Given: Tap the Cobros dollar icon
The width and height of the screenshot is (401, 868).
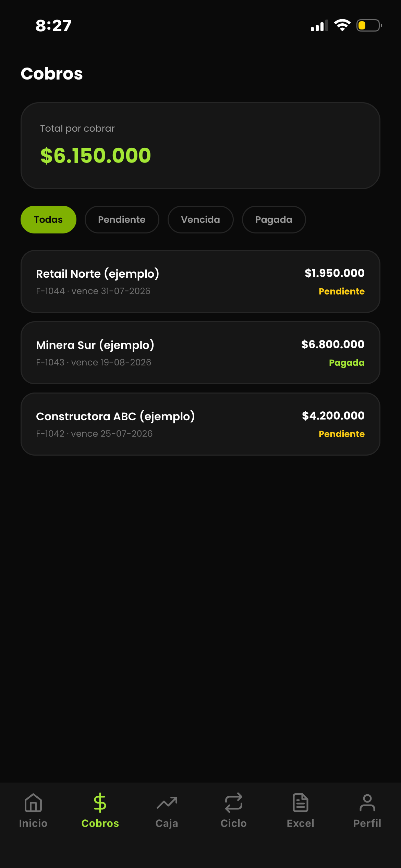Looking at the screenshot, I should [100, 803].
